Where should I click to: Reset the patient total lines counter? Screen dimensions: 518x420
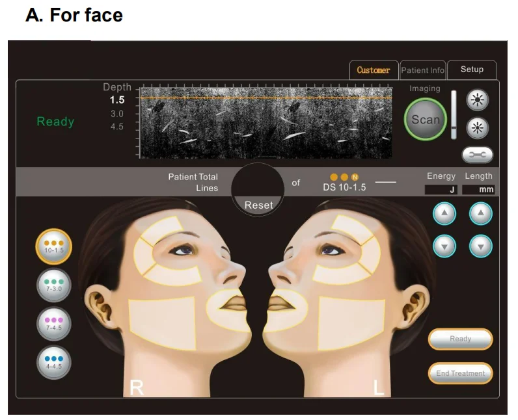click(x=258, y=205)
